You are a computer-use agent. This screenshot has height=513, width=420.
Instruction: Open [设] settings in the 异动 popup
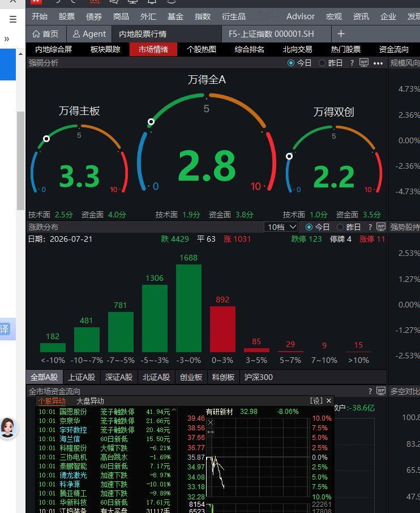pos(316,401)
